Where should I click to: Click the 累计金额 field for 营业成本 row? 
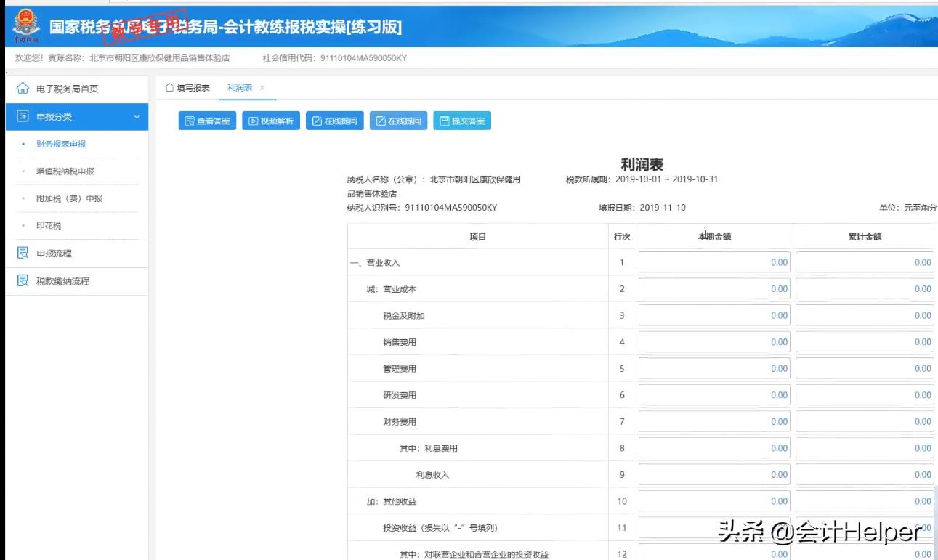(864, 288)
